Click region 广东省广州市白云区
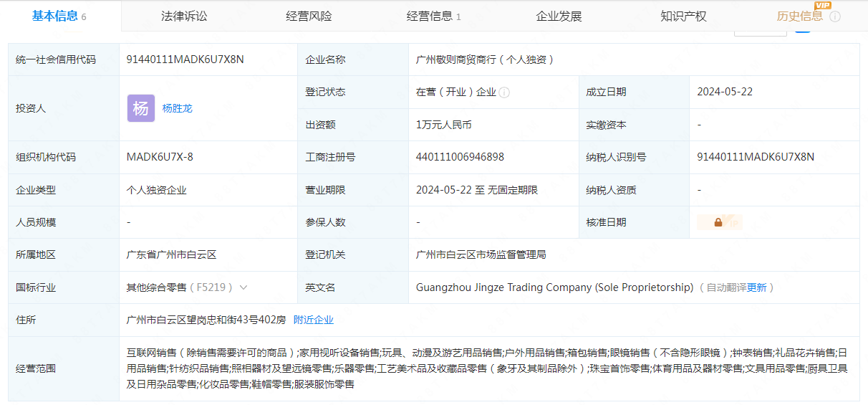The width and height of the screenshot is (868, 405). (x=171, y=254)
